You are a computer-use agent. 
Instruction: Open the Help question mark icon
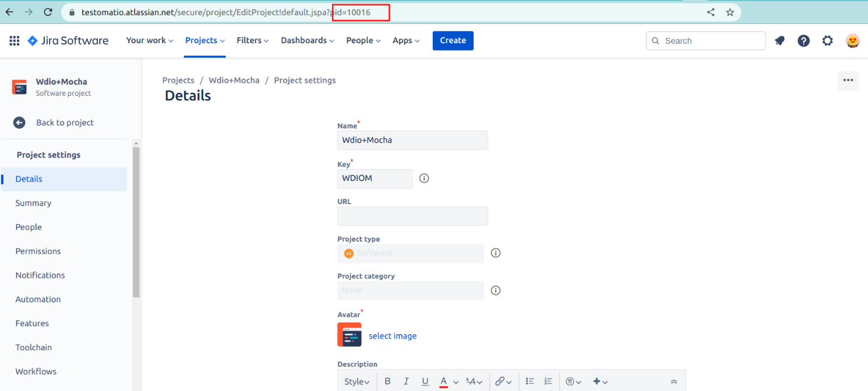pos(804,40)
